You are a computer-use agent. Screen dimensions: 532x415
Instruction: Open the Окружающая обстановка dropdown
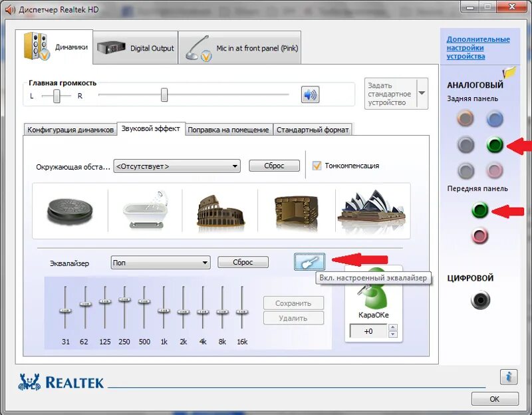coord(177,166)
